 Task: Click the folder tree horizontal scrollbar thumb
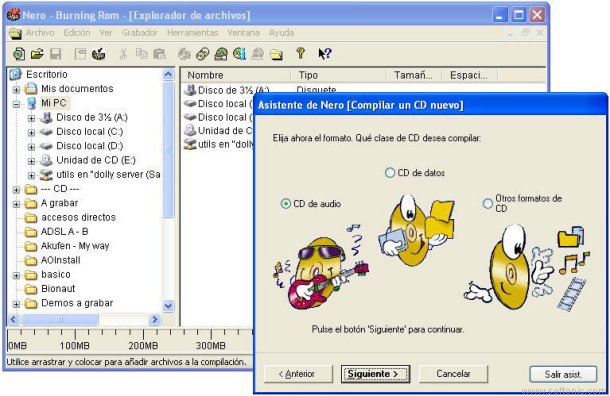point(60,319)
